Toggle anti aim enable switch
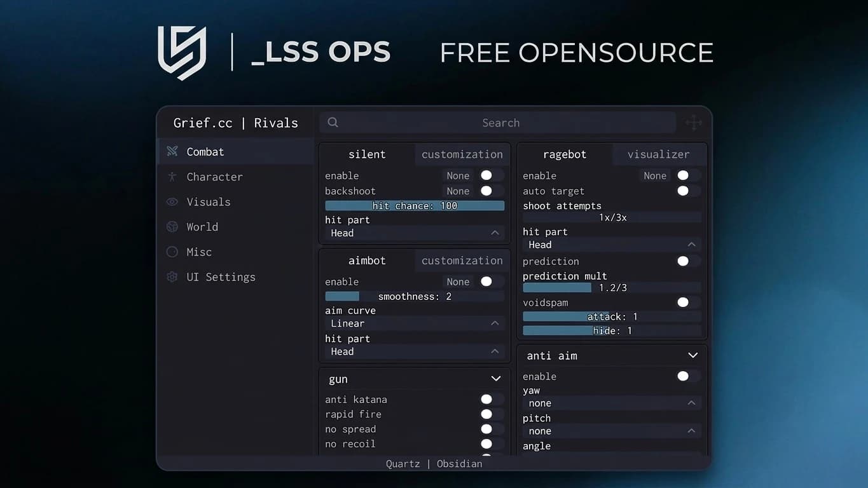 (x=689, y=376)
